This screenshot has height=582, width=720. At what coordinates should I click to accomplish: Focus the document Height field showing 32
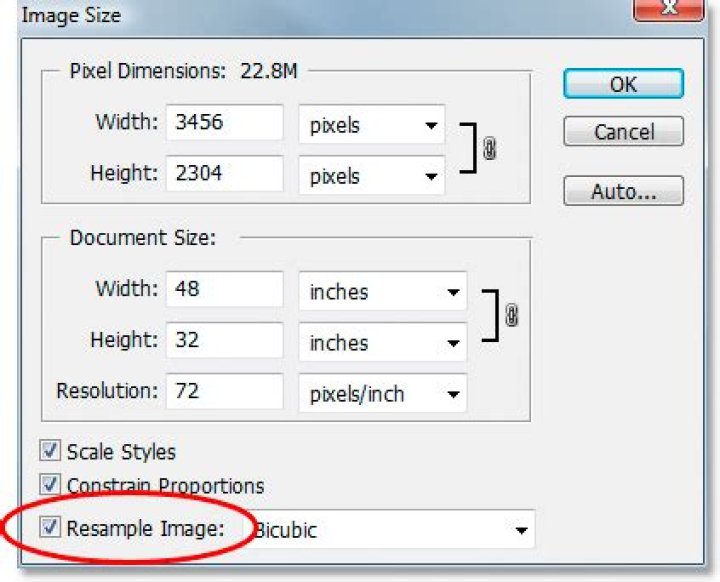coord(225,341)
